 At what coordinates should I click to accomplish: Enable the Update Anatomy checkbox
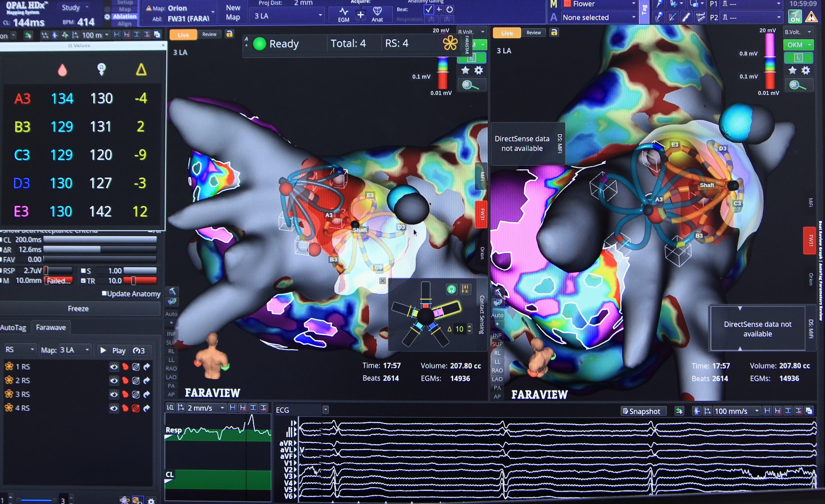[x=104, y=293]
